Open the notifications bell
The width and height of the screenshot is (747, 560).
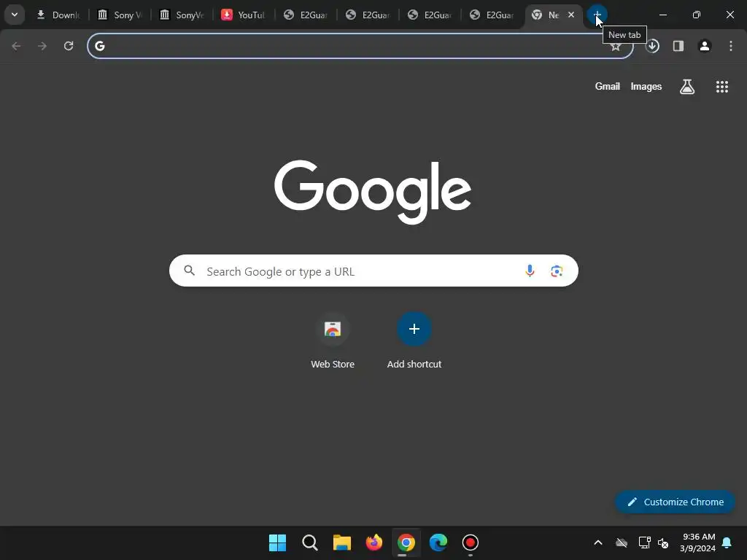coord(727,542)
